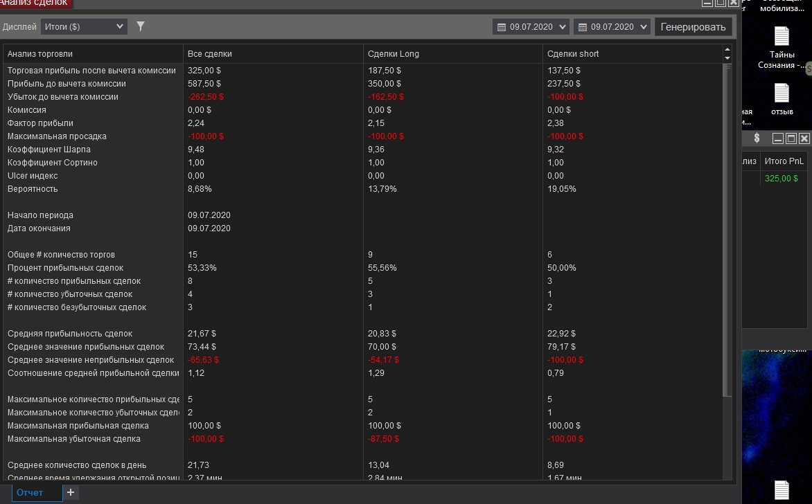Image resolution: width=812 pixels, height=504 pixels.
Task: Click the scrollbar down arrow
Action: pyautogui.click(x=727, y=58)
